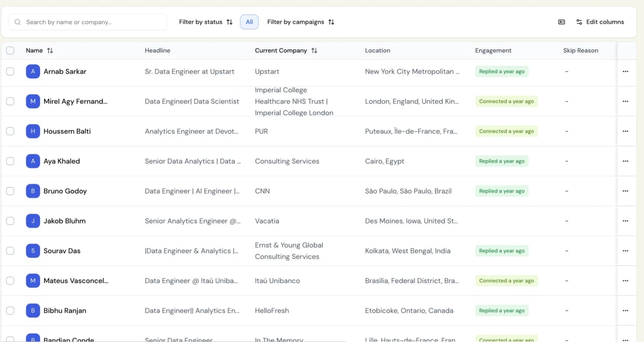This screenshot has width=644, height=342.
Task: Click the Headline column header
Action: (x=157, y=50)
